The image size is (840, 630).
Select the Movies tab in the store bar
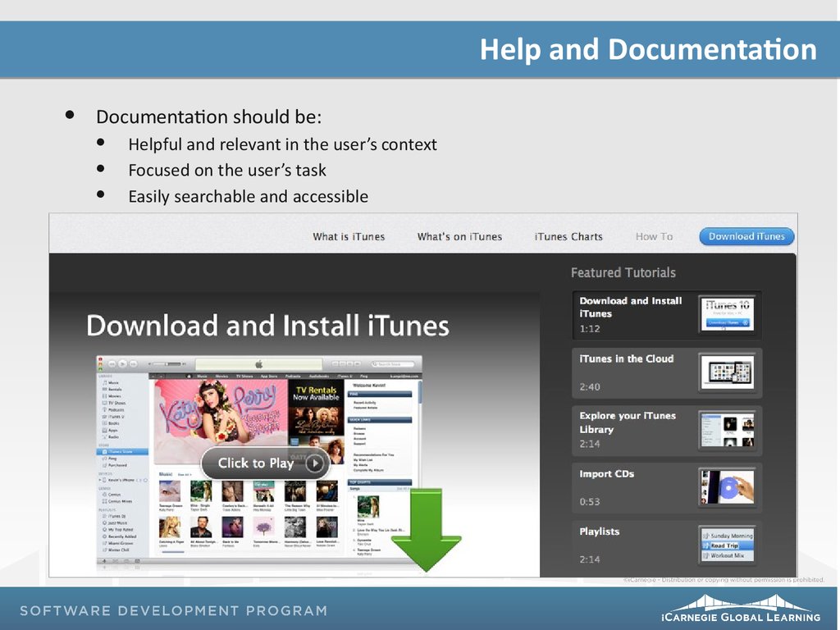tap(221, 376)
